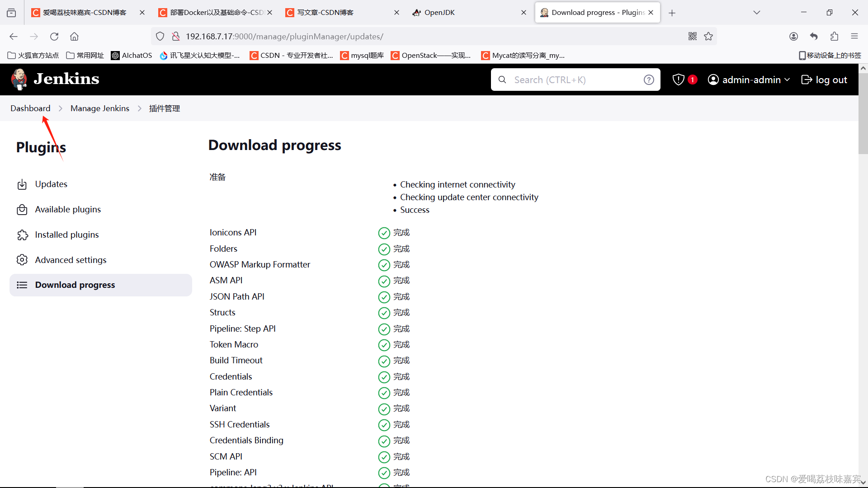Click checkmark beside SSH Credentials
The image size is (868, 488).
click(x=384, y=425)
